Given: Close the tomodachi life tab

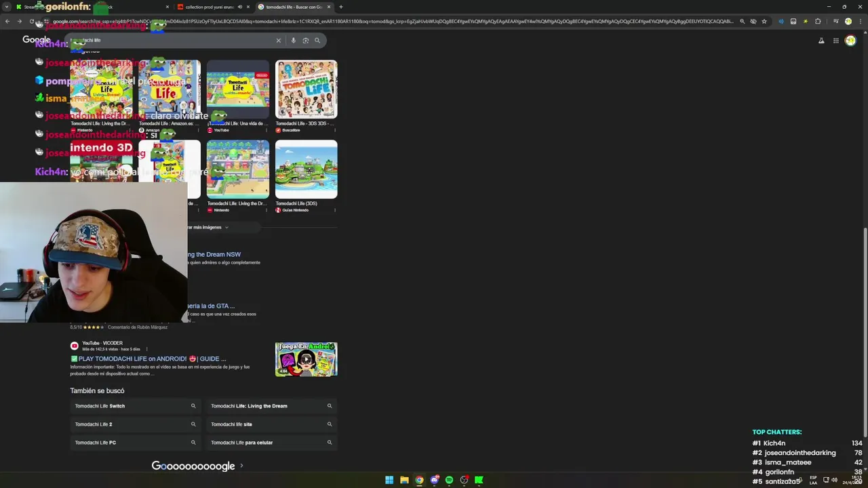Looking at the screenshot, I should (x=329, y=7).
